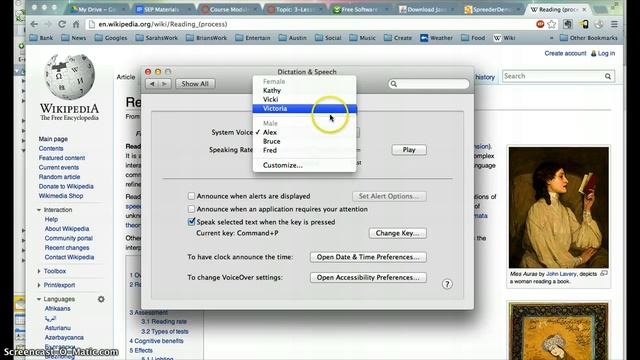The image size is (640, 360).
Task: Reload the page in Chrome
Action: [62, 24]
